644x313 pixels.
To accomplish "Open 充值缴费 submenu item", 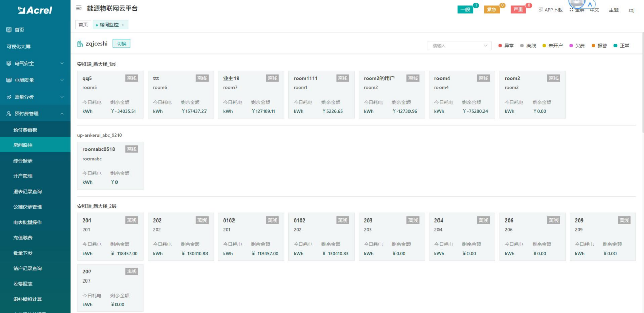I will [35, 237].
